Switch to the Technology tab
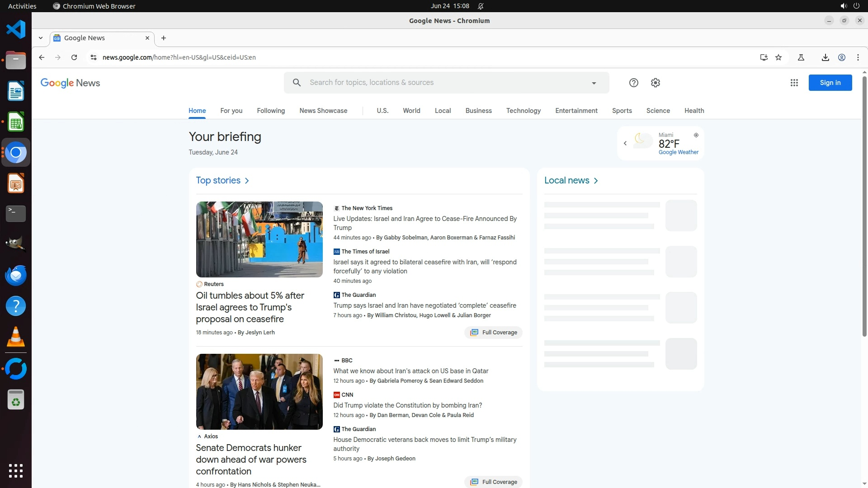Image resolution: width=868 pixels, height=488 pixels. (x=523, y=111)
